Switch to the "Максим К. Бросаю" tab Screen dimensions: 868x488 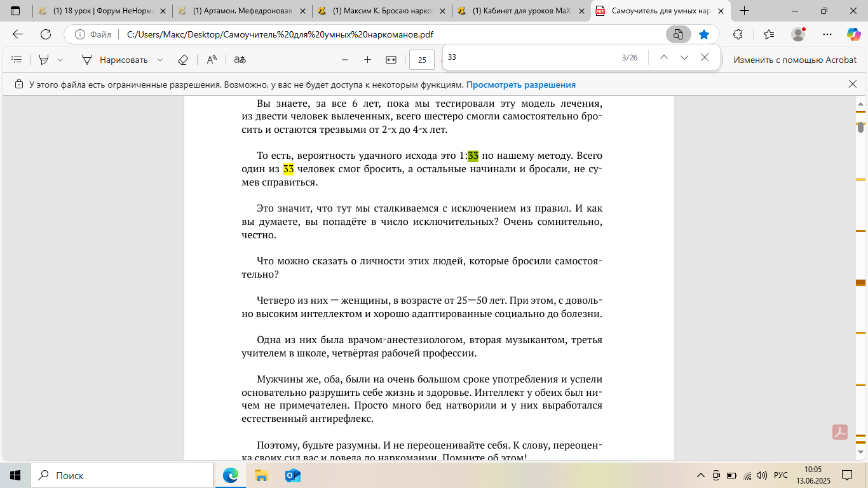coord(381,11)
